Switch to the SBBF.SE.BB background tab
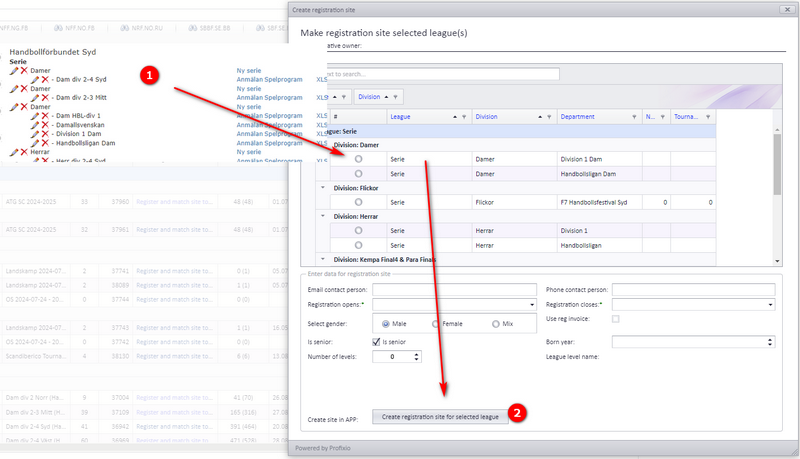 (209, 28)
